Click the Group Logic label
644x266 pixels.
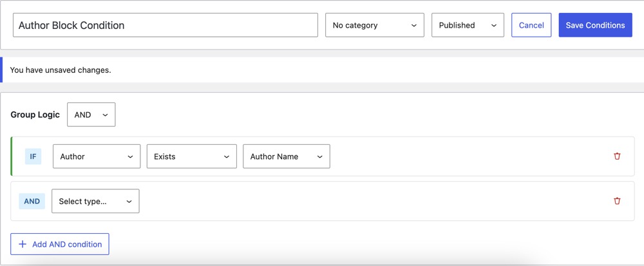pyautogui.click(x=35, y=115)
